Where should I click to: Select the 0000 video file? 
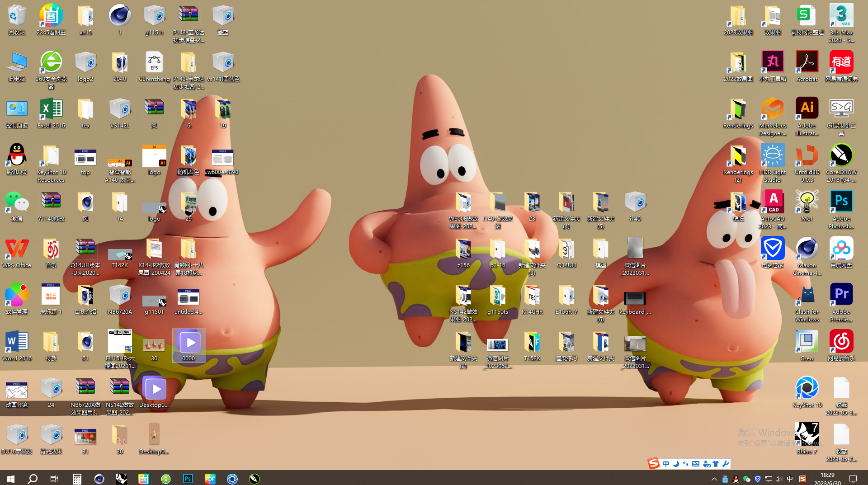189,346
